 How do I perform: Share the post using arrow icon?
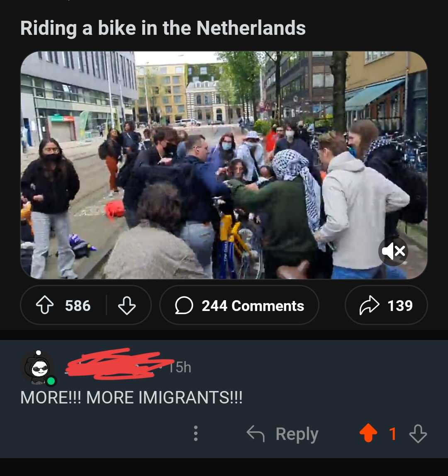click(x=369, y=305)
